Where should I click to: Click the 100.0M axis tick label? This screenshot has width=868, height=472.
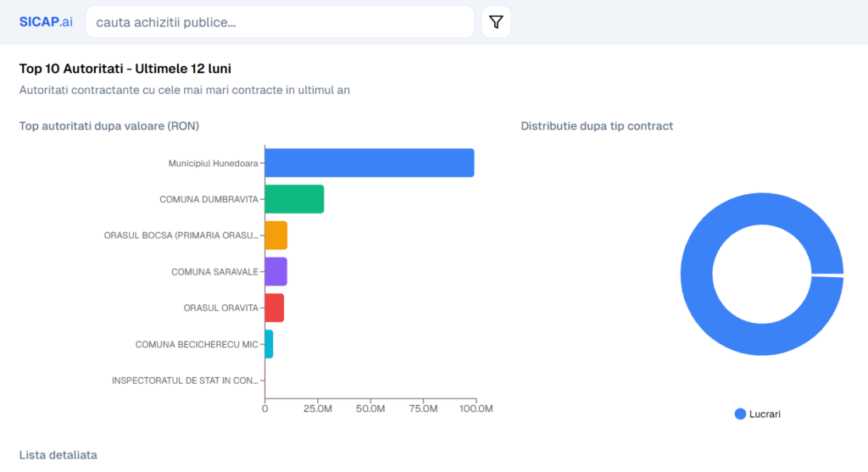tap(476, 409)
